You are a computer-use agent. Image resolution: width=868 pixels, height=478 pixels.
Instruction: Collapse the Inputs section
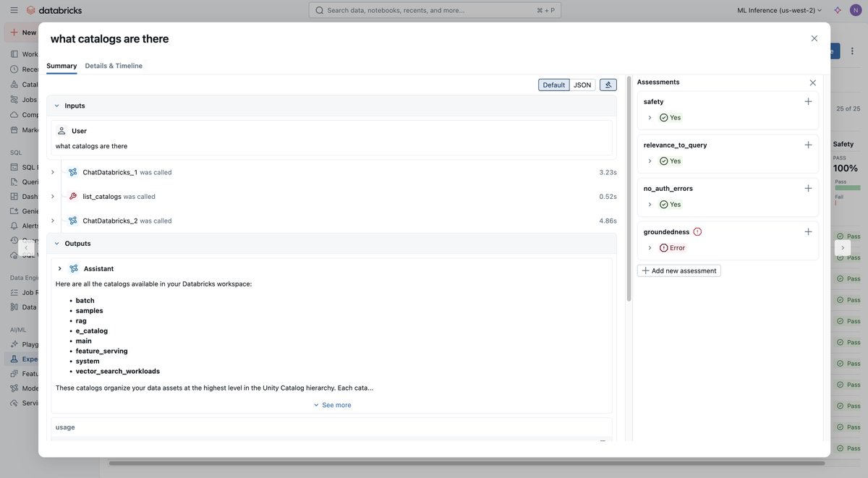[56, 106]
